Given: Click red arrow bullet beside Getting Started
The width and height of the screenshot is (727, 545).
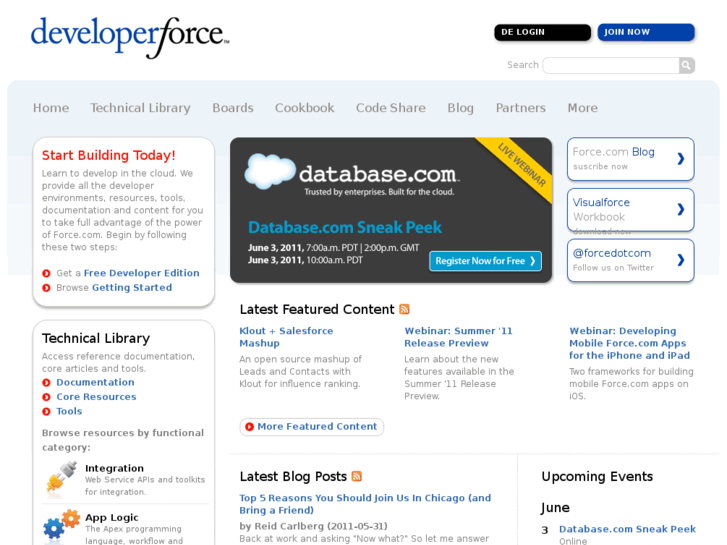Looking at the screenshot, I should click(x=46, y=288).
